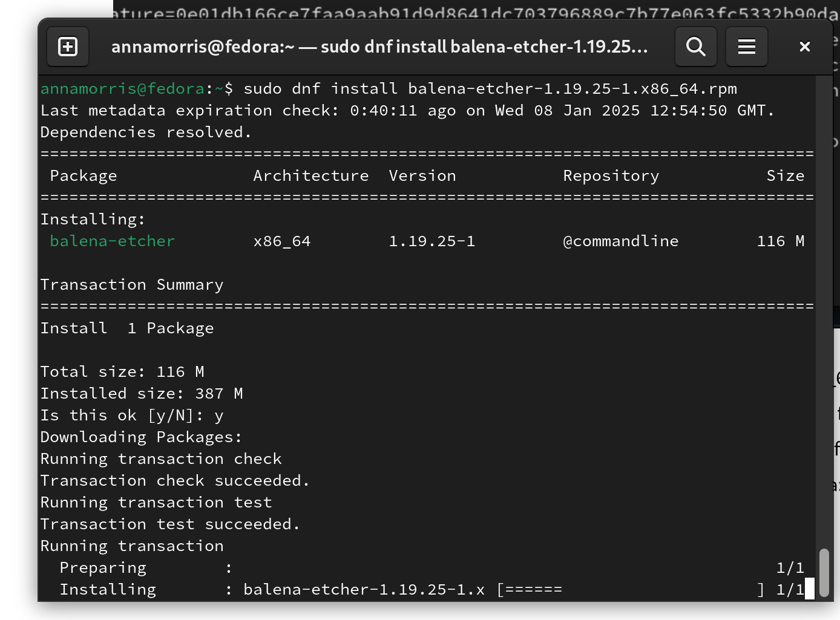Screen dimensions: 840x620
Task: Open the terminal hamburger menu
Action: [747, 47]
